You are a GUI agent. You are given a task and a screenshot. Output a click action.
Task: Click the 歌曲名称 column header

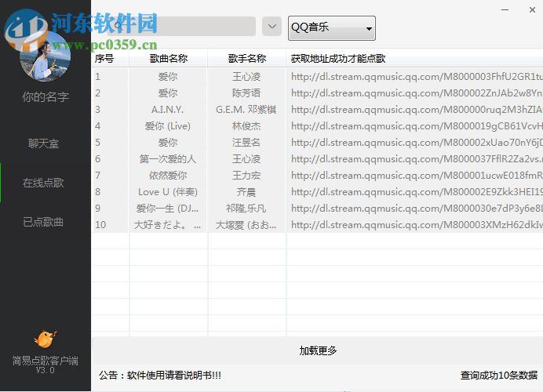point(168,59)
